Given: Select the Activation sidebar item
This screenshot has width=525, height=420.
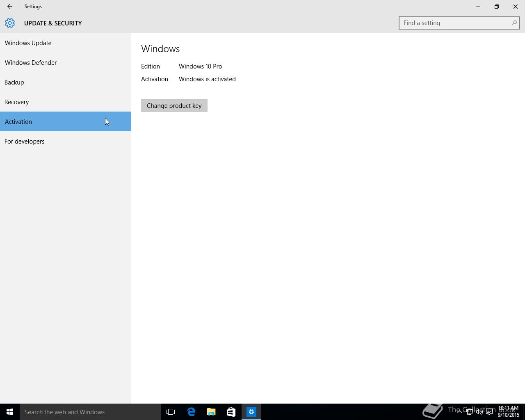Looking at the screenshot, I should (x=66, y=121).
